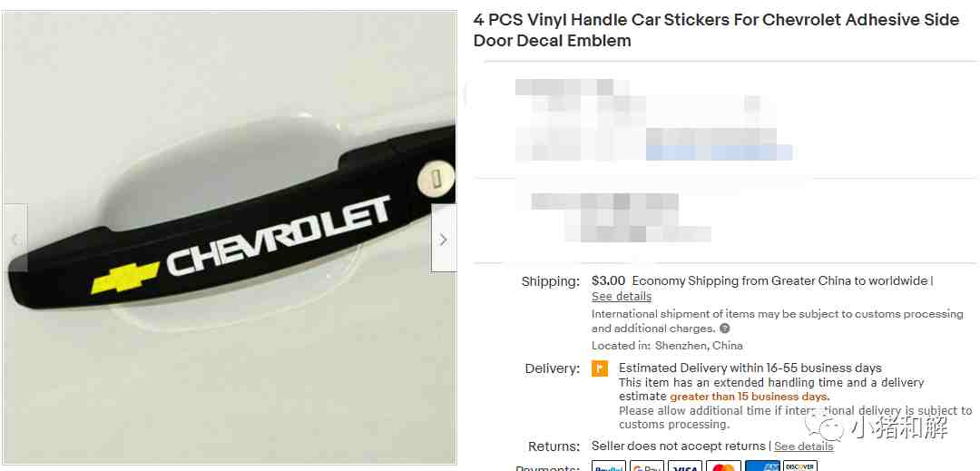Click the listing title text
Image resolution: width=980 pixels, height=471 pixels.
point(716,30)
